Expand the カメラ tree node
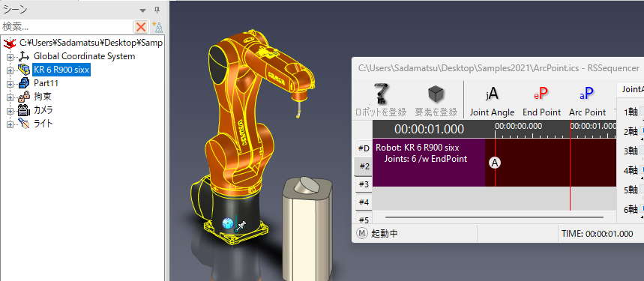This screenshot has width=644, height=281. pyautogui.click(x=10, y=111)
